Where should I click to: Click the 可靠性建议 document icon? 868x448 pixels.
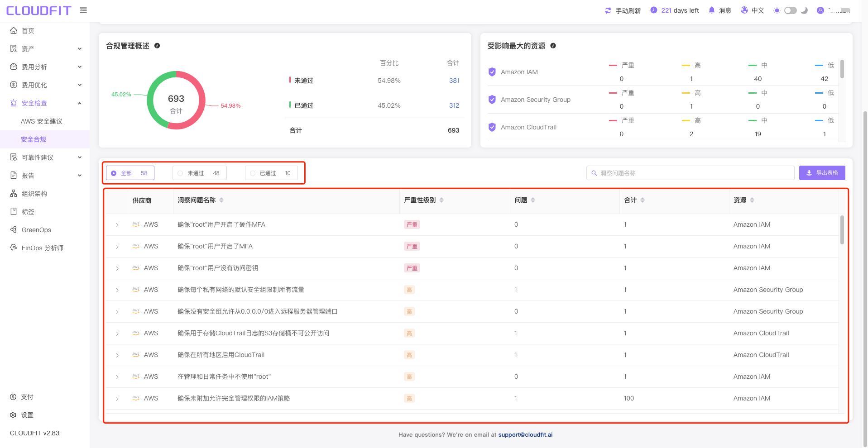(x=14, y=157)
